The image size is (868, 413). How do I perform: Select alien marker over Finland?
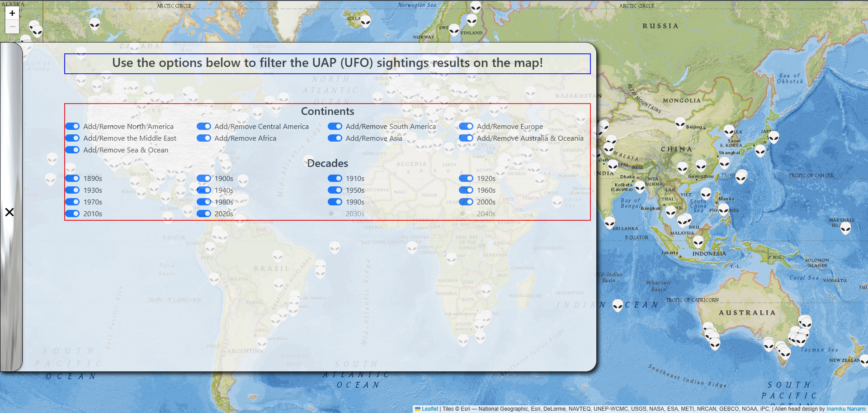pos(472,20)
